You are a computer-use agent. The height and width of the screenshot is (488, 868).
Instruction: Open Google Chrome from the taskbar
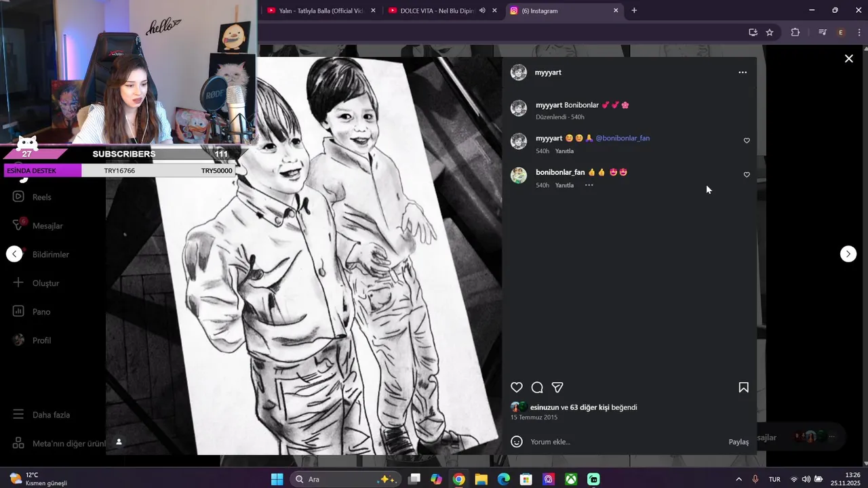point(458,479)
